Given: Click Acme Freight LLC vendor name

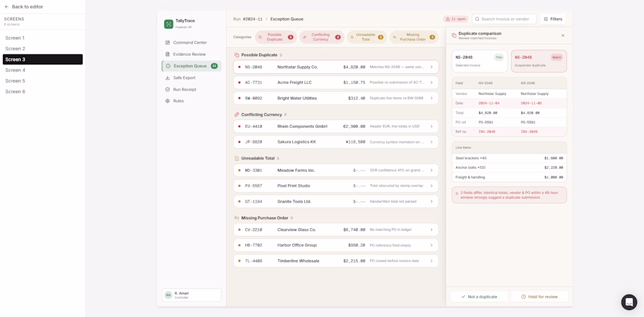Looking at the screenshot, I should click(294, 83).
